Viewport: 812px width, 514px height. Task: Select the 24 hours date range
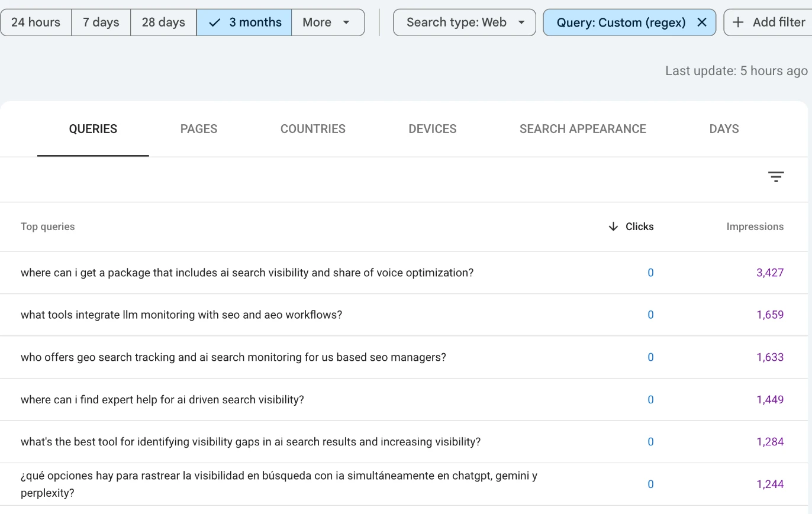coord(36,22)
